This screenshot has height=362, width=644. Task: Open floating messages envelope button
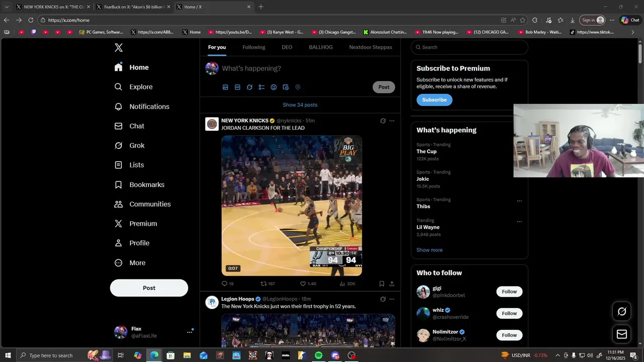[x=622, y=334]
